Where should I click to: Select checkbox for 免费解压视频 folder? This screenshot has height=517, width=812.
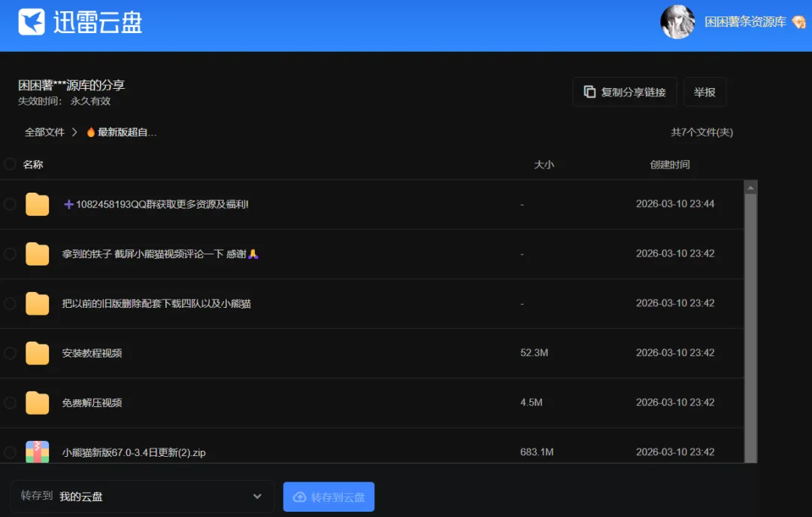tap(10, 403)
